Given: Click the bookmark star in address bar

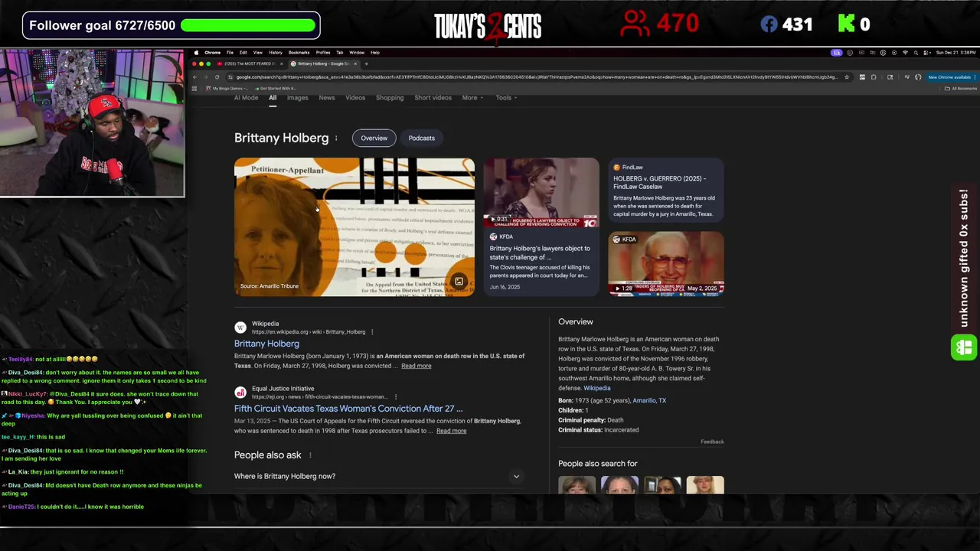Looking at the screenshot, I should tap(847, 77).
